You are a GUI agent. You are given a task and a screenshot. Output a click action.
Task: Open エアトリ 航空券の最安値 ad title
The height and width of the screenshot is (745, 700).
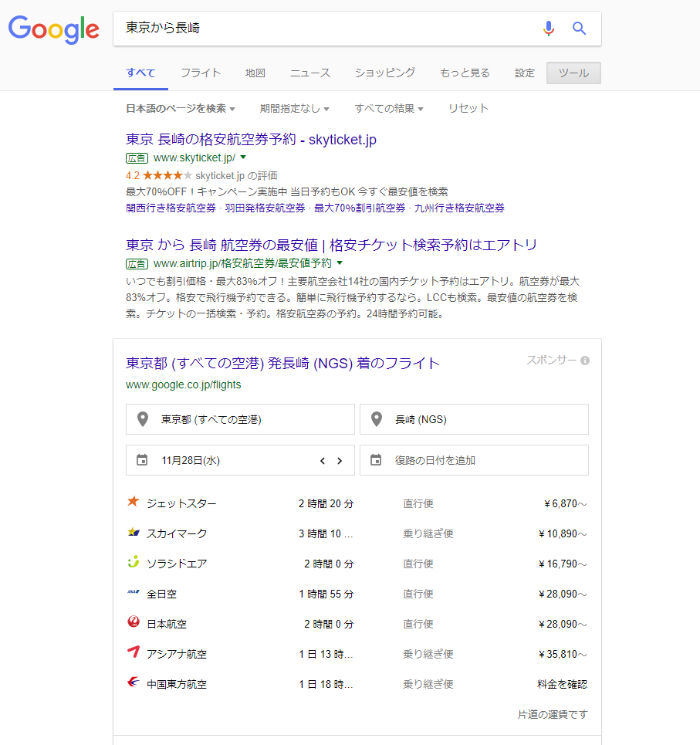coord(332,245)
